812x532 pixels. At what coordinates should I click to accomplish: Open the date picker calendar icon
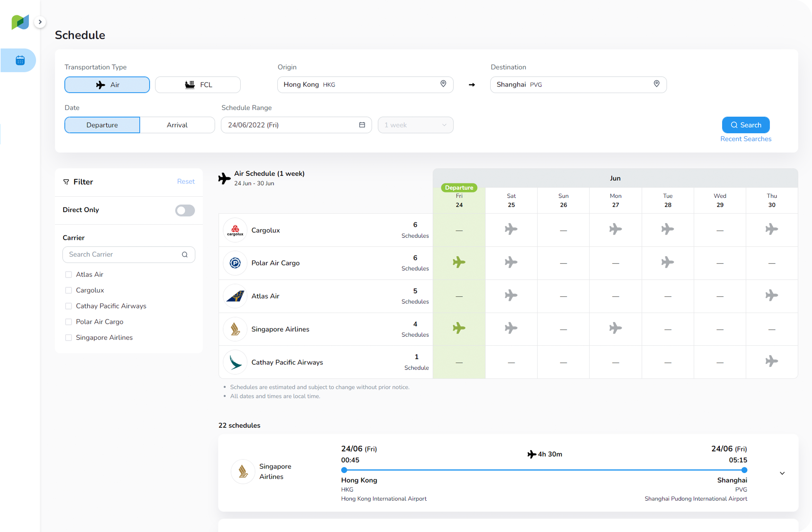362,125
